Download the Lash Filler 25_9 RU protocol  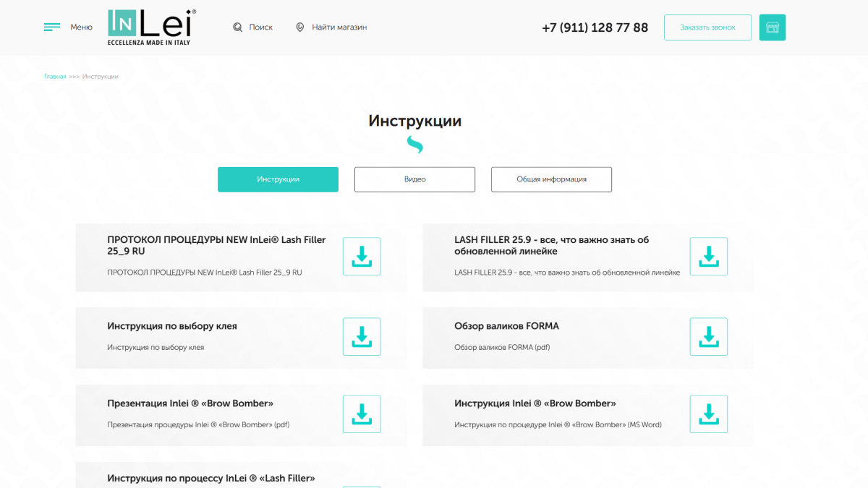(x=362, y=256)
